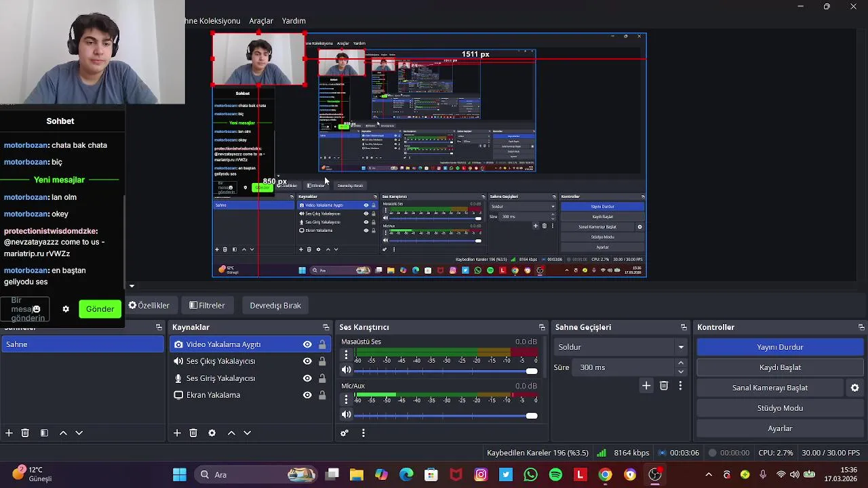Viewport: 868px width, 488px height.
Task: Hide Ses Giriş Yakalayıcısı source
Action: point(307,378)
